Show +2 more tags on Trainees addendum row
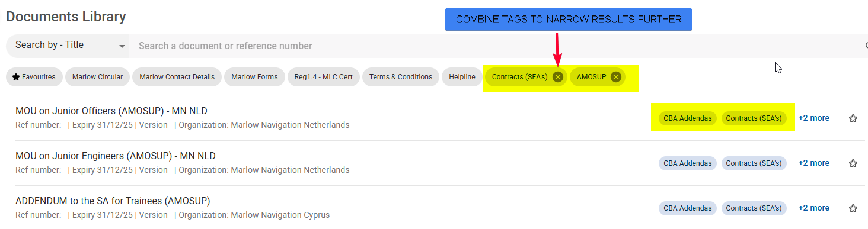868x229 pixels. click(x=813, y=208)
